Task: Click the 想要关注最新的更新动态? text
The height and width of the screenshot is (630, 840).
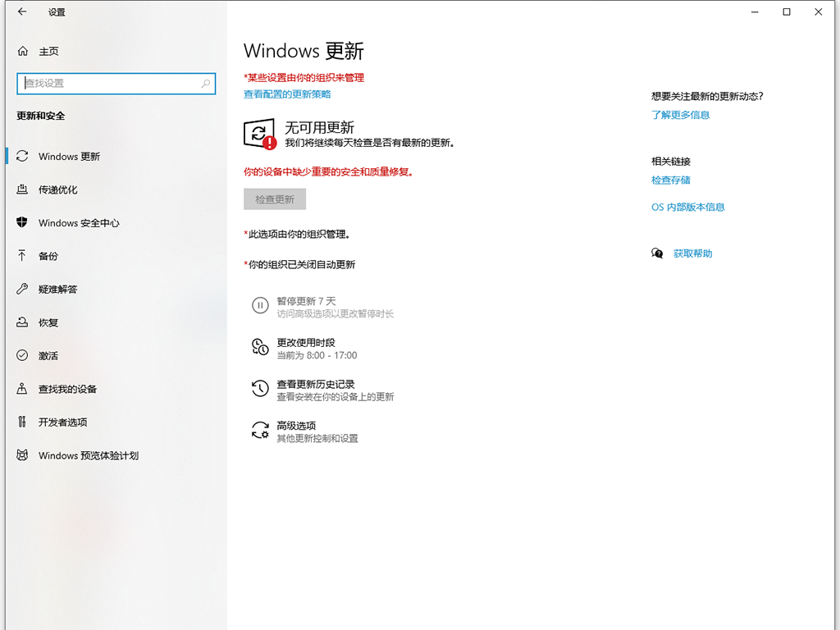Action: pyautogui.click(x=707, y=96)
